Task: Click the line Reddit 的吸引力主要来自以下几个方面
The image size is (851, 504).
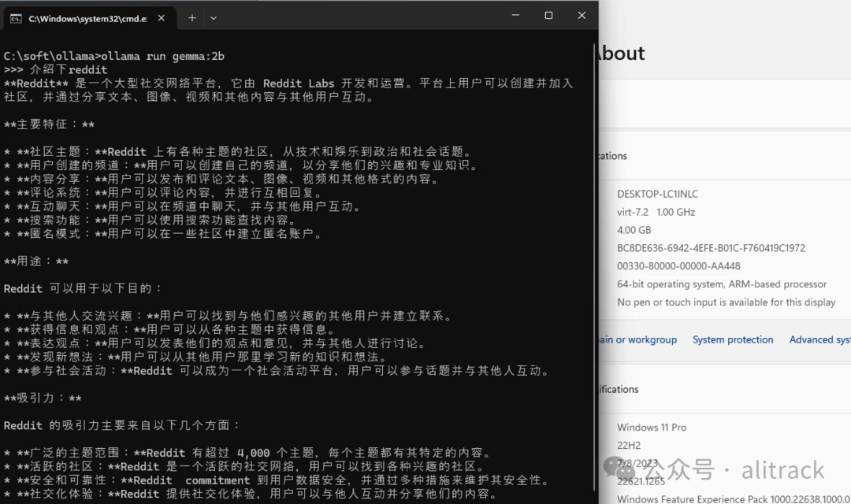Action: click(121, 424)
